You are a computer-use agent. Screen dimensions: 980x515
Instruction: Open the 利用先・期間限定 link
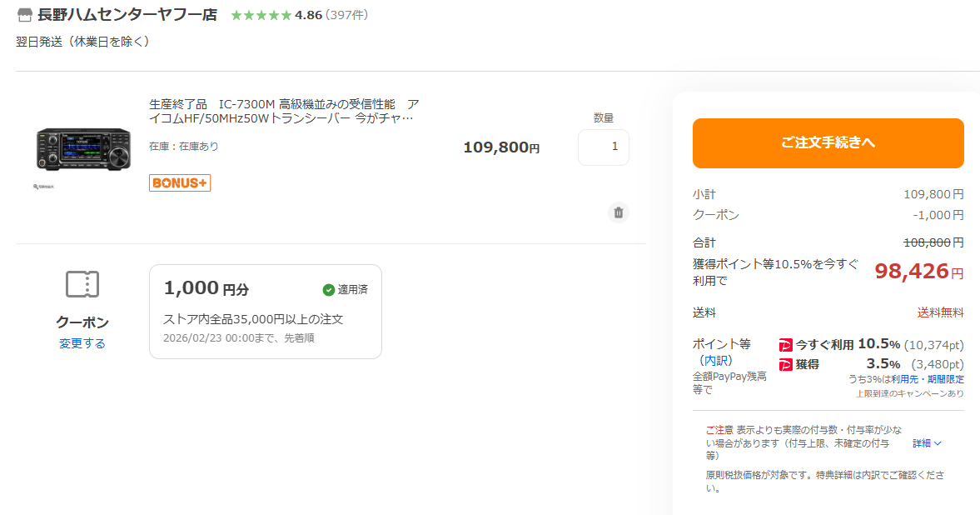click(927, 379)
